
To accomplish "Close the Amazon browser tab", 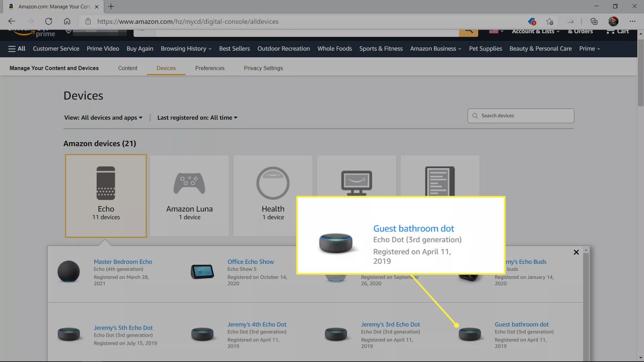I will (97, 6).
